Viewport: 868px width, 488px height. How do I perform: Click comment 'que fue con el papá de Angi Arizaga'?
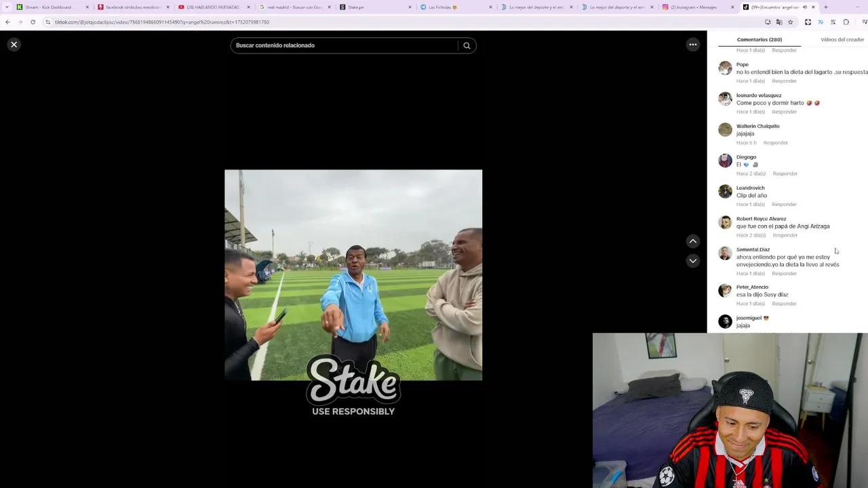coord(783,226)
